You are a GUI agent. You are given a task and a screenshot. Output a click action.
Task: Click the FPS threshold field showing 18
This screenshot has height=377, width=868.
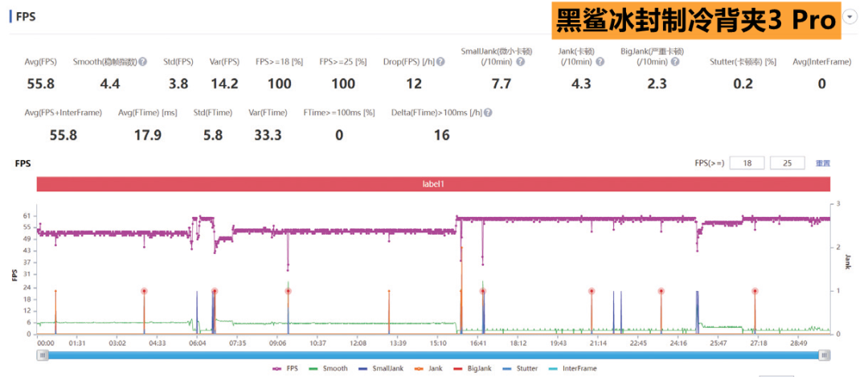coord(747,163)
